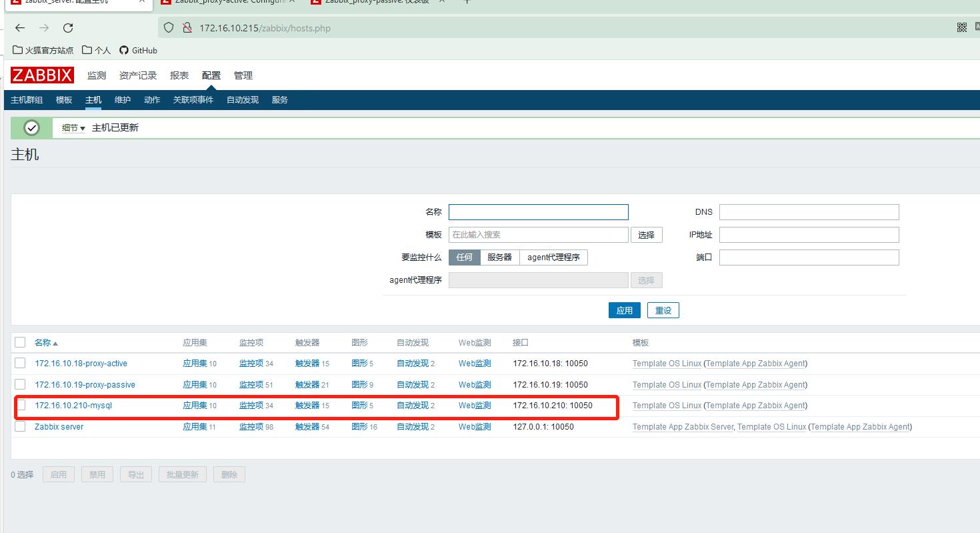Focus the IP地址 filter input

tap(809, 235)
